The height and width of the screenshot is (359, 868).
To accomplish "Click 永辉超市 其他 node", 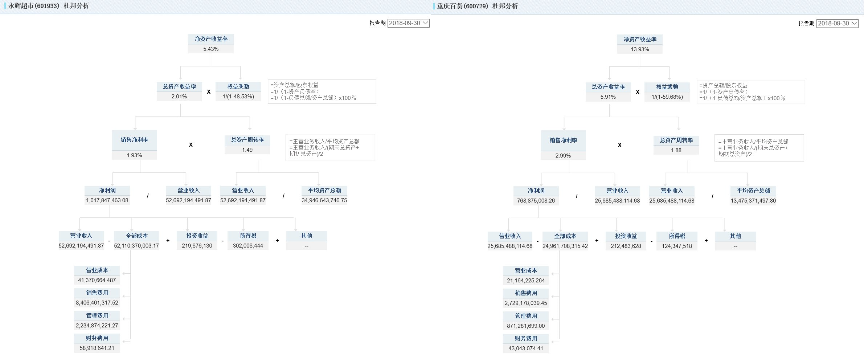I will click(306, 241).
